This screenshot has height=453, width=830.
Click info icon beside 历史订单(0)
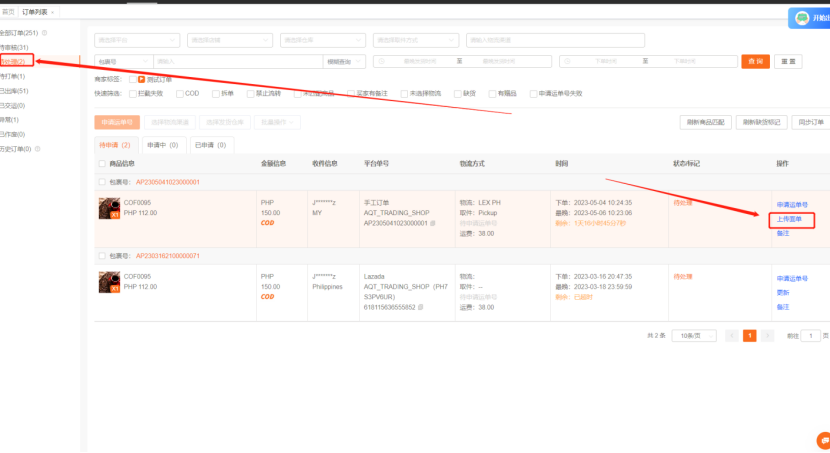pos(38,149)
